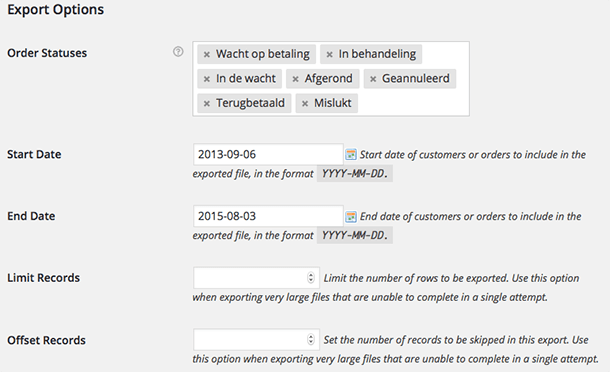
Task: Remove the 'Geannuleerd' status tag
Action: tap(373, 79)
